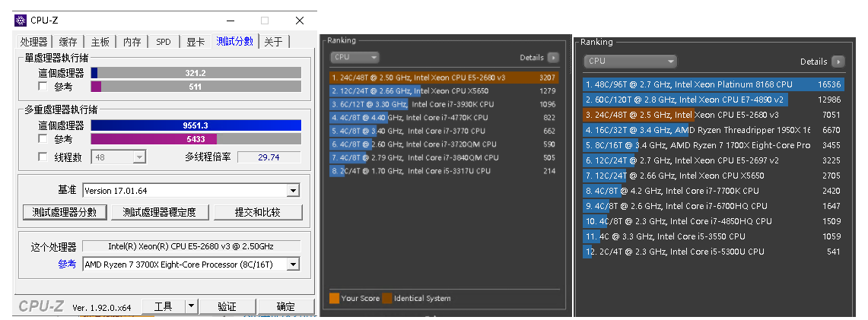Open the SPD tab
This screenshot has width=868, height=320.
point(164,42)
